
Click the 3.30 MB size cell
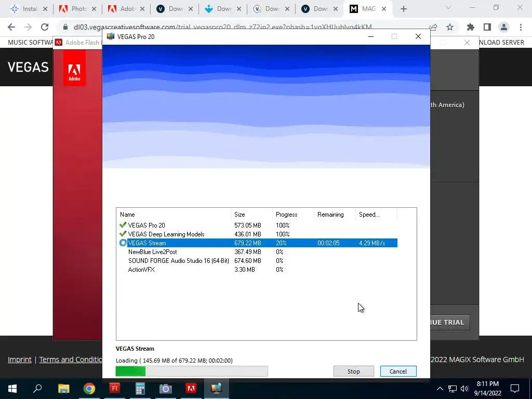245,270
